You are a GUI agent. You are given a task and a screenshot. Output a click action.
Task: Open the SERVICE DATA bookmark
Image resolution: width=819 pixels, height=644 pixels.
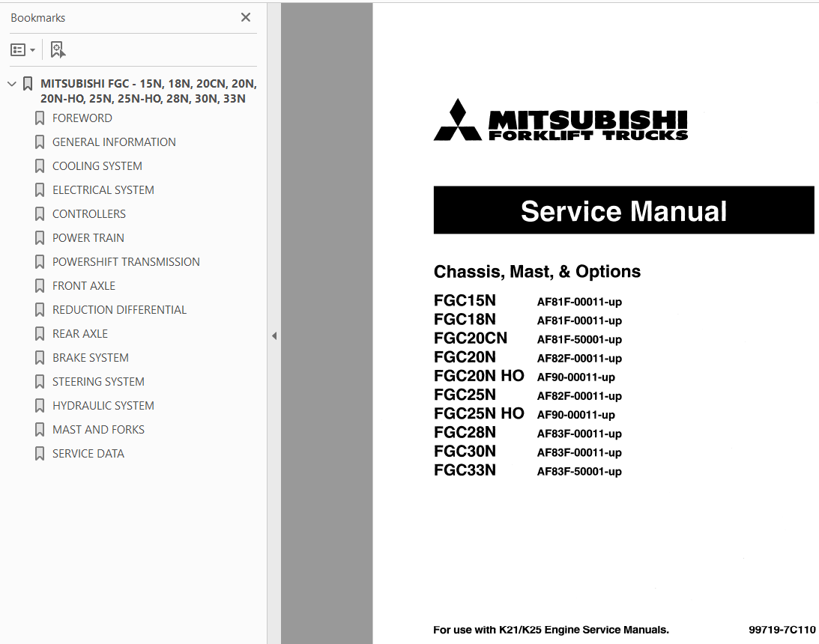click(x=88, y=454)
